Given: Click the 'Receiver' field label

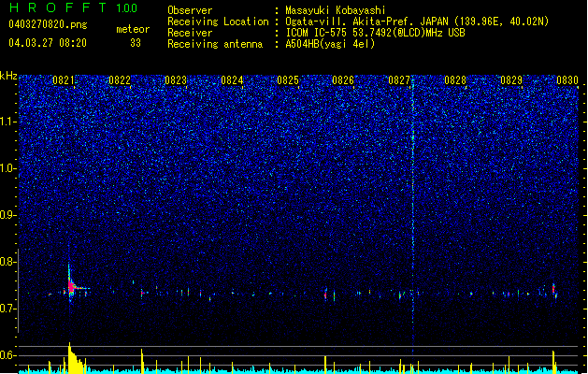Looking at the screenshot, I should pos(190,33).
